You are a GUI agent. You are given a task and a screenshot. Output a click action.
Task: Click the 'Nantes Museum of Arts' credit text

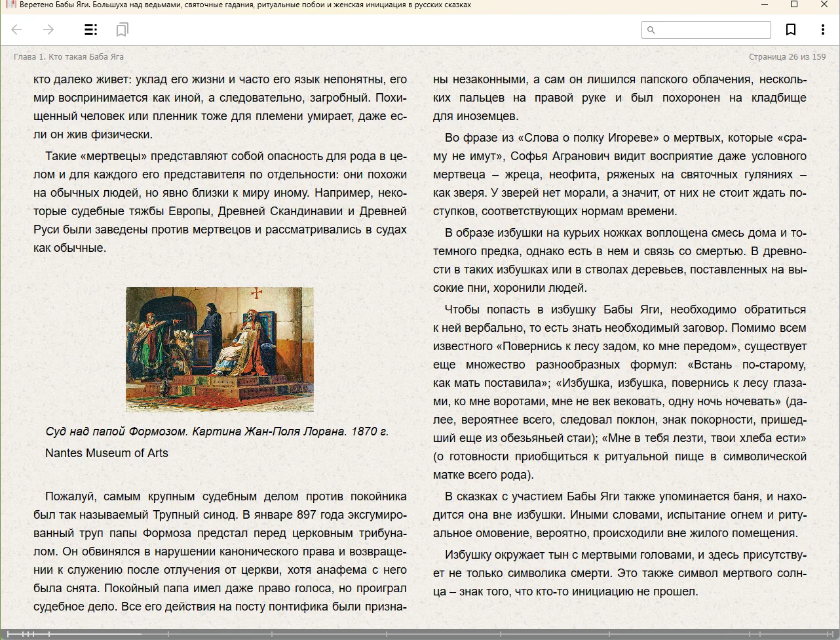(107, 453)
